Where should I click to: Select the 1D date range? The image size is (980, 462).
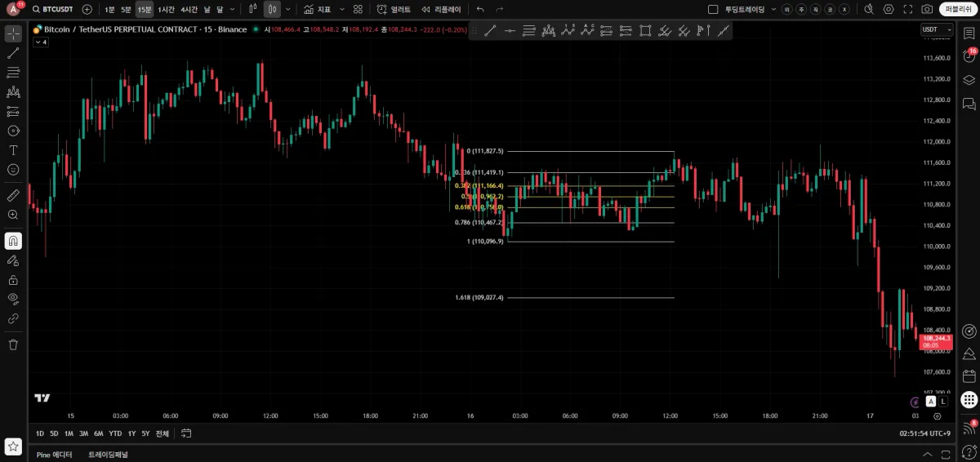point(40,433)
